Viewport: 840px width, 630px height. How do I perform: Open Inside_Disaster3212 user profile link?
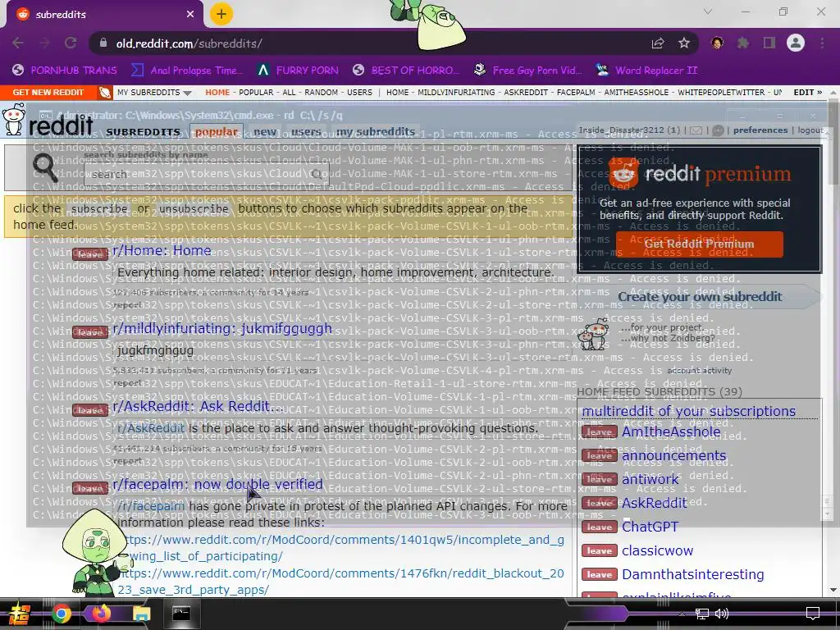click(621, 130)
